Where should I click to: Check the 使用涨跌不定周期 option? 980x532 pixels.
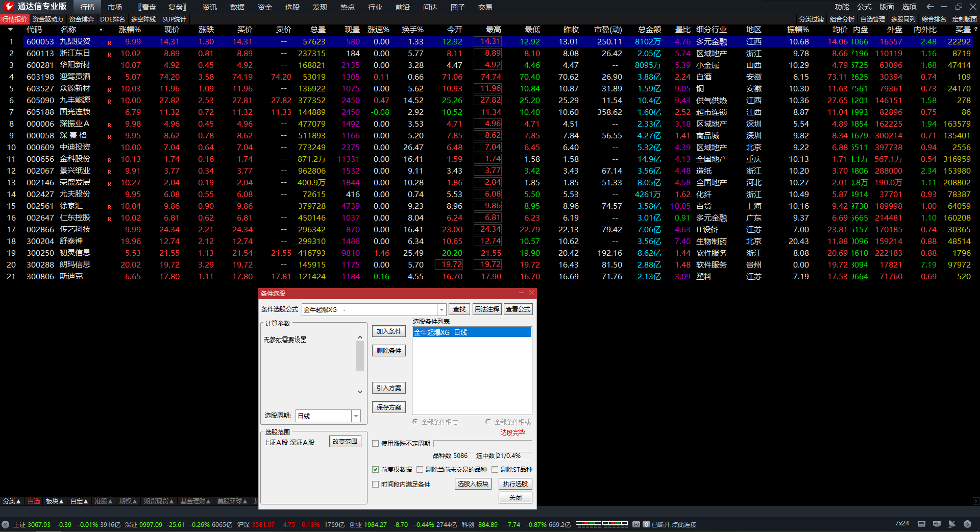(x=376, y=444)
